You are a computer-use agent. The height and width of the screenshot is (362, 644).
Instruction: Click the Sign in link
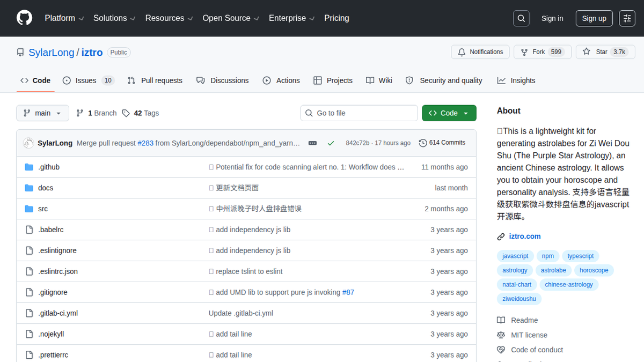coord(552,18)
